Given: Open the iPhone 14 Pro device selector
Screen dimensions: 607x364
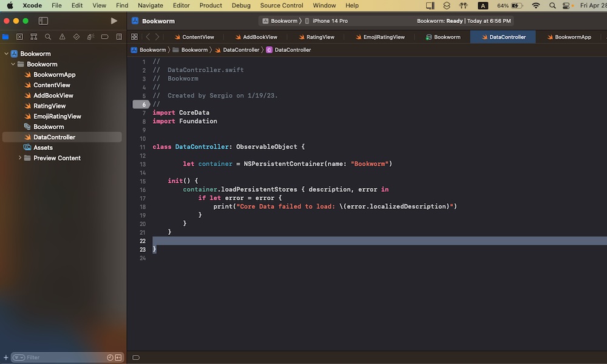Looking at the screenshot, I should 330,21.
